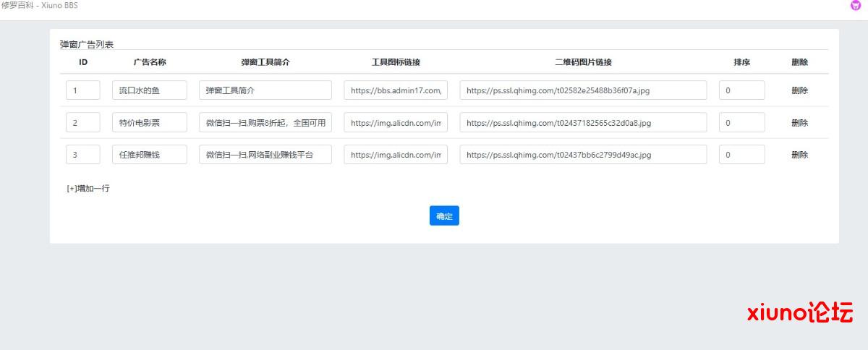Viewport: 868px width, 350px height.
Task: Edit the 购票8折起 description field
Action: pyautogui.click(x=265, y=123)
